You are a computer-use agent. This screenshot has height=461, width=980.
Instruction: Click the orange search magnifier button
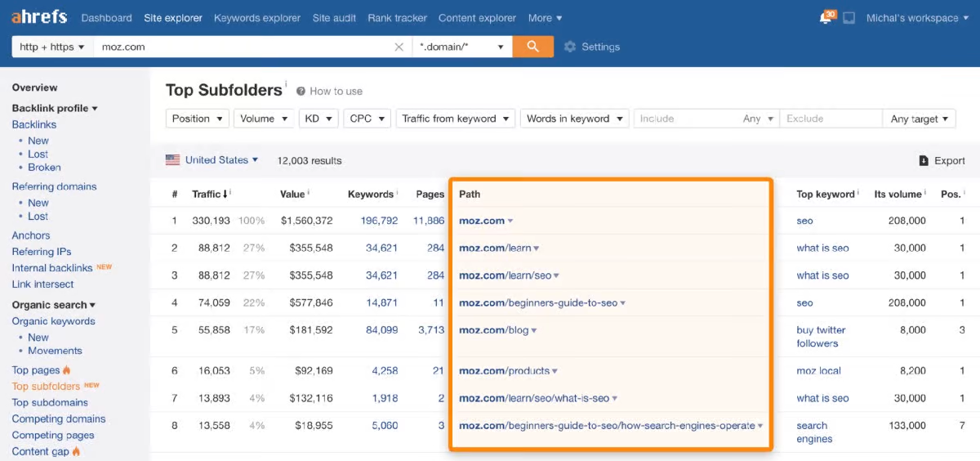(x=532, y=47)
